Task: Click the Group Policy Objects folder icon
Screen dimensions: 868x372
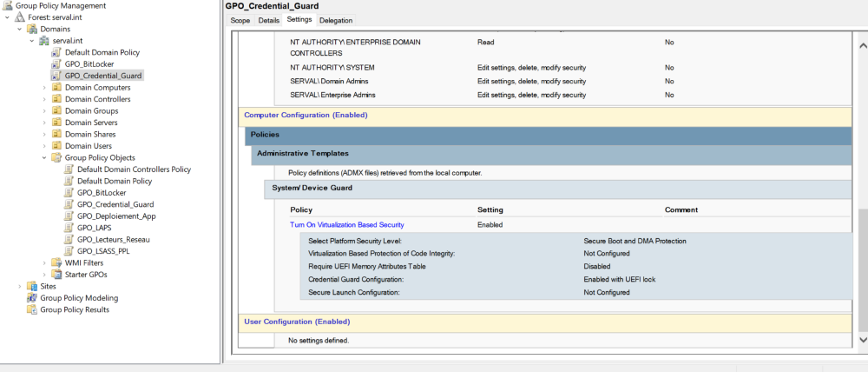Action: (x=56, y=157)
